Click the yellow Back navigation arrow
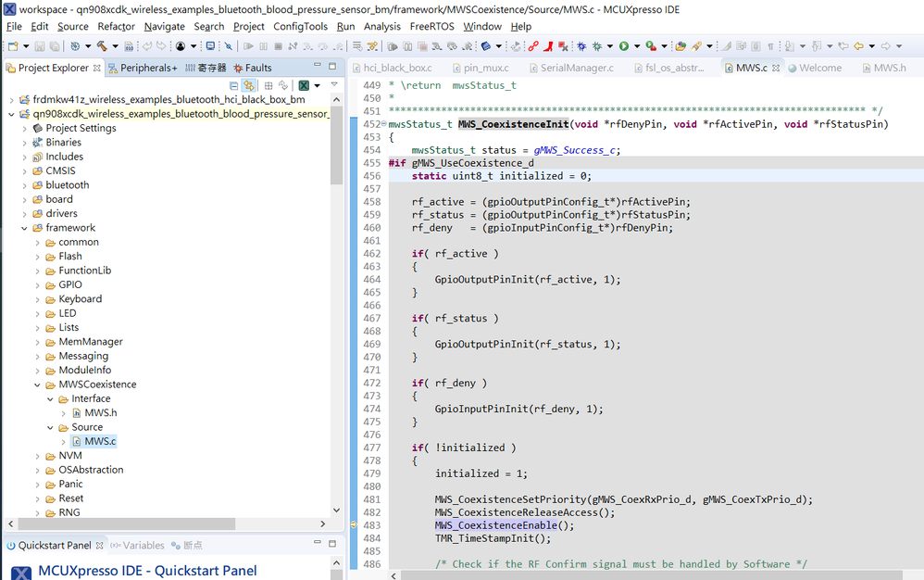924x580 pixels. 858,46
